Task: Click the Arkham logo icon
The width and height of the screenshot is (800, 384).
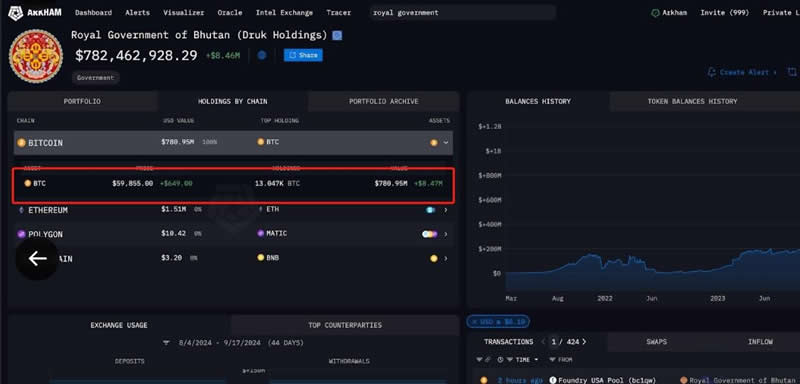Action: tap(16, 13)
